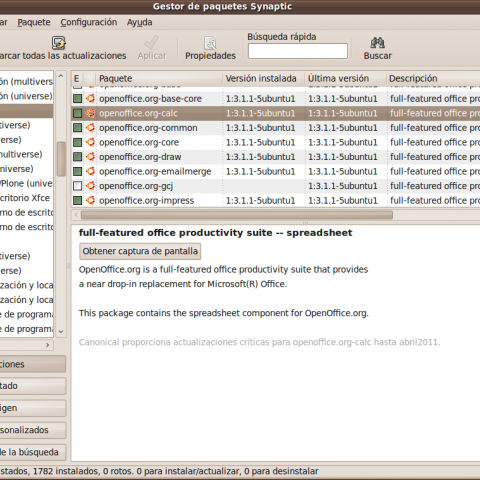The height and width of the screenshot is (480, 480).
Task: Open Propiedades from the toolbar icon
Action: click(x=210, y=43)
